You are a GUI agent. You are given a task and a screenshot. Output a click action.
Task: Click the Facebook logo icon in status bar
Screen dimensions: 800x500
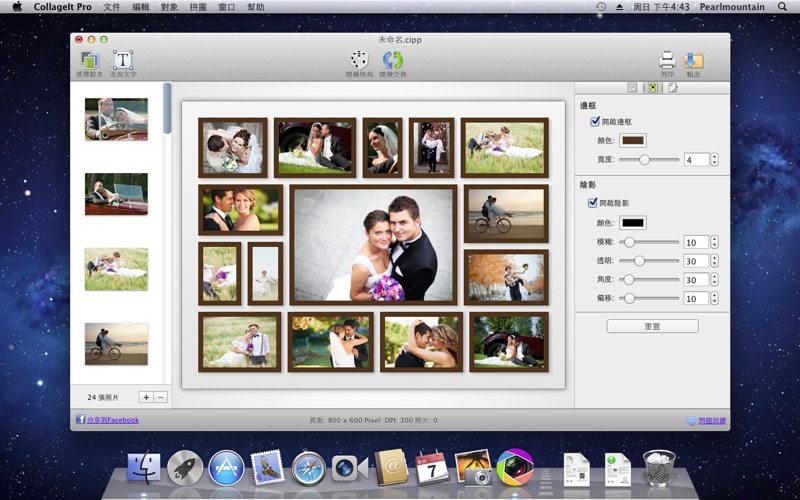pos(80,419)
